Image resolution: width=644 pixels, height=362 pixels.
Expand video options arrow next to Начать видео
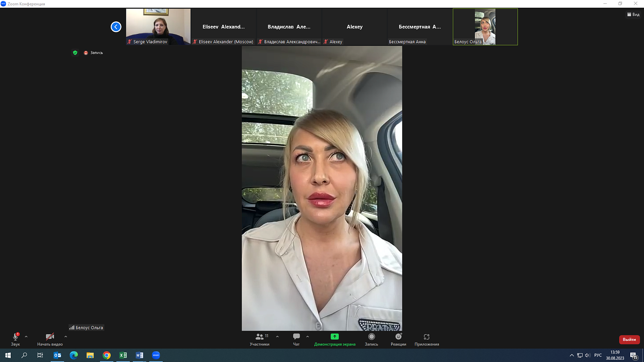[x=66, y=337]
